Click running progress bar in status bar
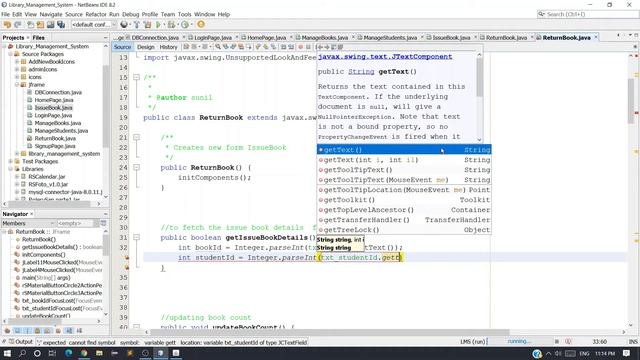Screen dimensions: 640x360 click(519, 342)
